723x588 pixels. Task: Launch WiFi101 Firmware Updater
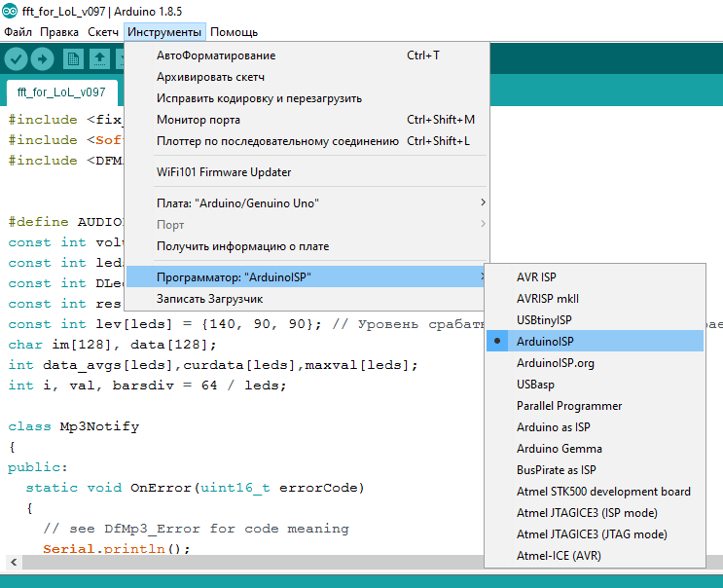pos(224,172)
